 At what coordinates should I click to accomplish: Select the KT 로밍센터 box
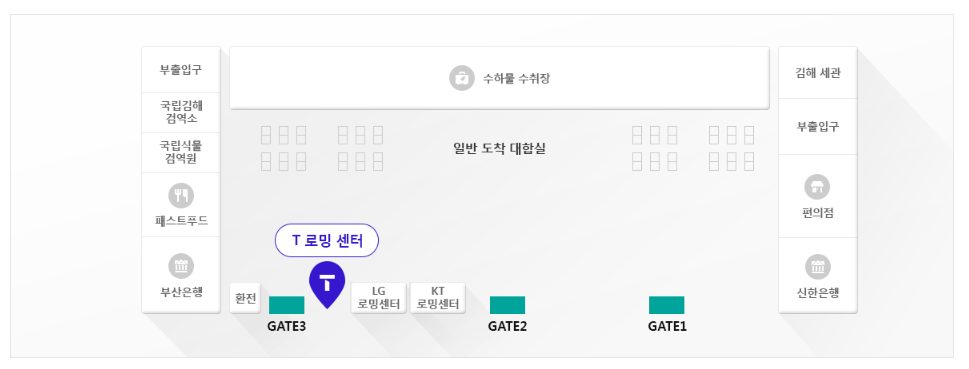438,298
